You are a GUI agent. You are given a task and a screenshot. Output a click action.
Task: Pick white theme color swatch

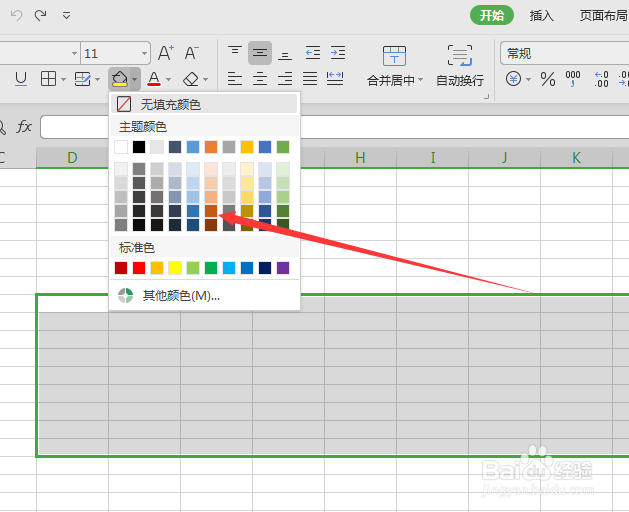(121, 147)
